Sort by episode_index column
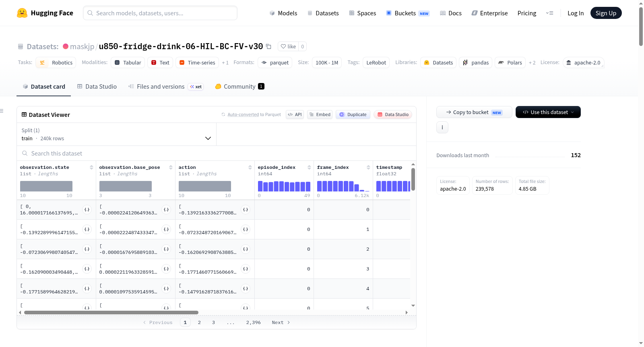The width and height of the screenshot is (644, 347). tap(309, 167)
